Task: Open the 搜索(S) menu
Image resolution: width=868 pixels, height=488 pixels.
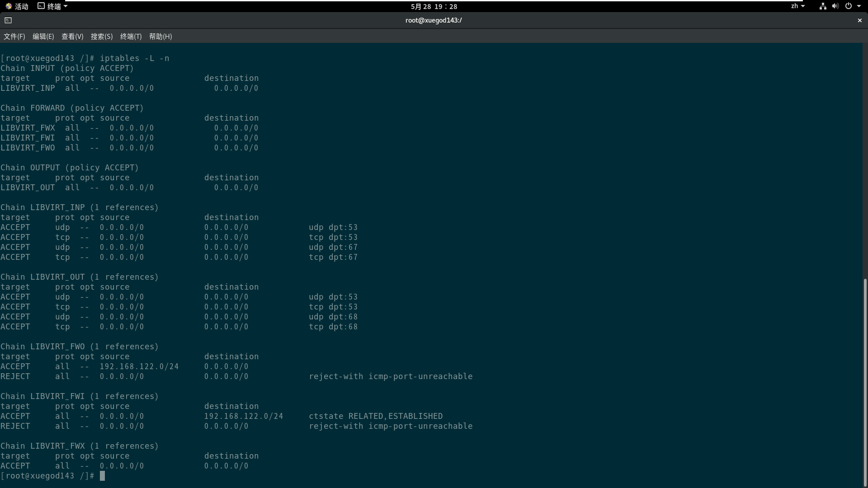Action: (102, 37)
